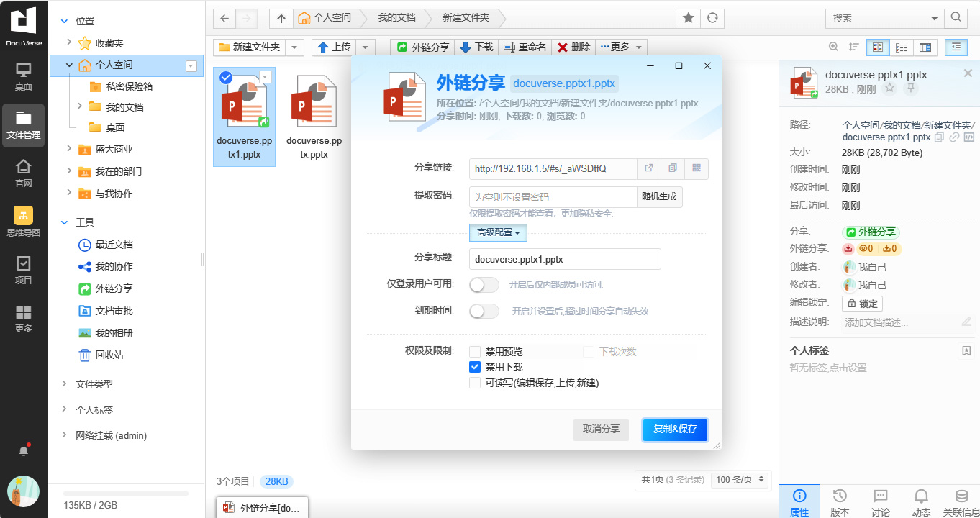This screenshot has height=518, width=980.
Task: Open the 更多 toolbar dropdown
Action: tap(622, 47)
